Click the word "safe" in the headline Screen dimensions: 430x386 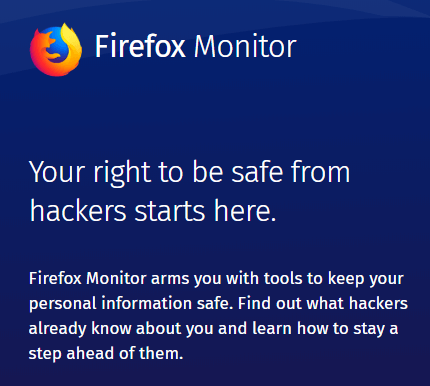pos(257,171)
